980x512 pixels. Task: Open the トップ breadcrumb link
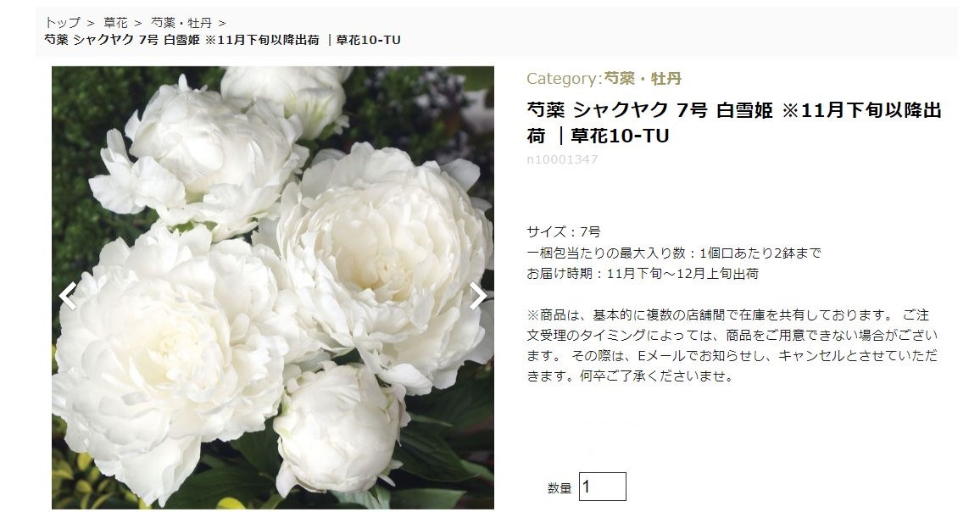point(63,23)
